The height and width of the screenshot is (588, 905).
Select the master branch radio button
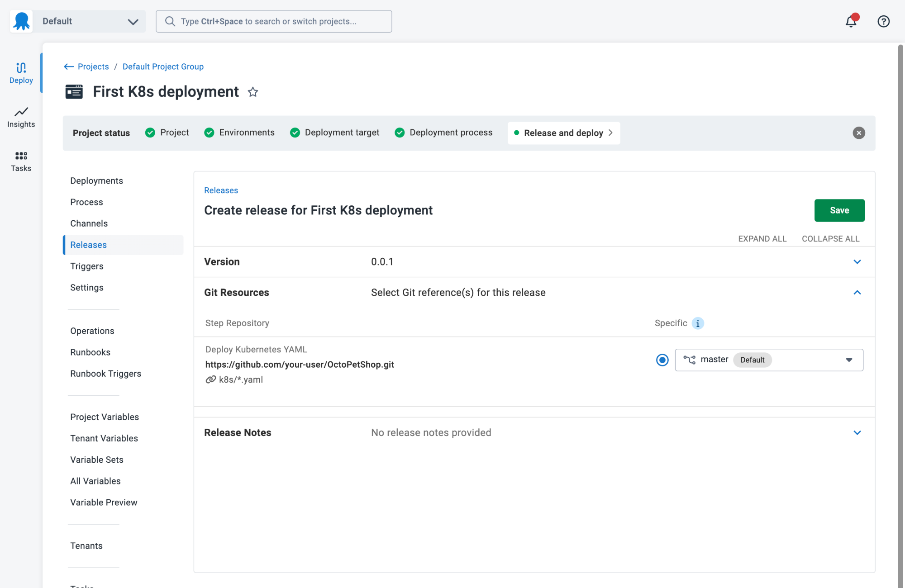coord(662,359)
